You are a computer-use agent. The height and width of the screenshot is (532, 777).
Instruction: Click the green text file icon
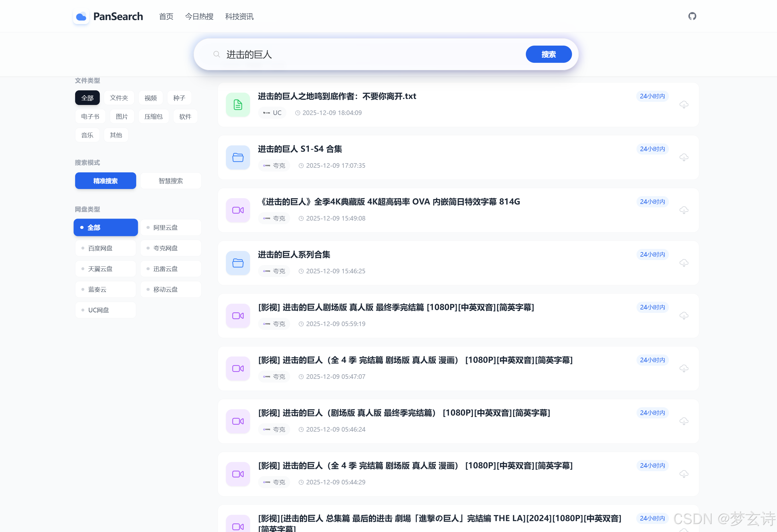coord(237,105)
